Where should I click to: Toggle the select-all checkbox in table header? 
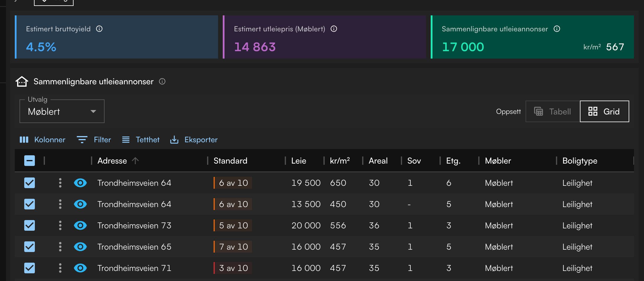tap(30, 161)
